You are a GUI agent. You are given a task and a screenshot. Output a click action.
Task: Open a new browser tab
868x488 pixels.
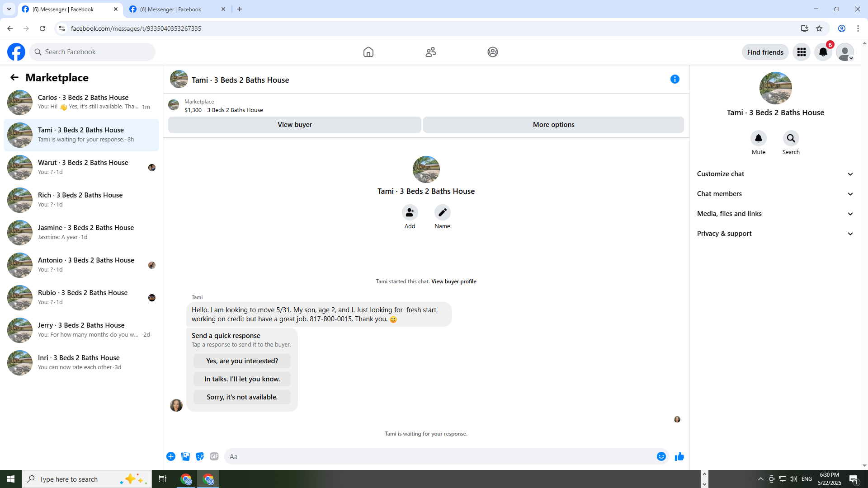[240, 9]
